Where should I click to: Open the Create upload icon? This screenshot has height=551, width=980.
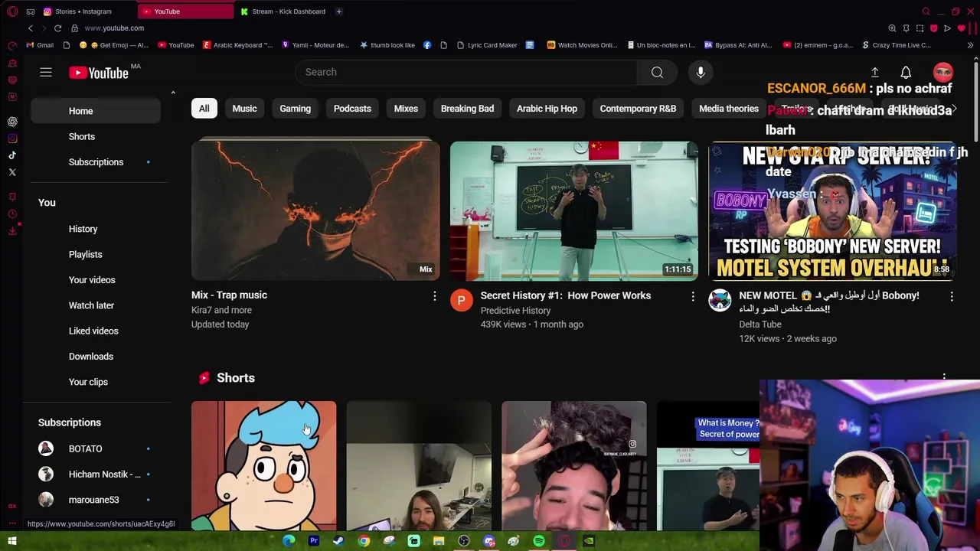pyautogui.click(x=874, y=72)
